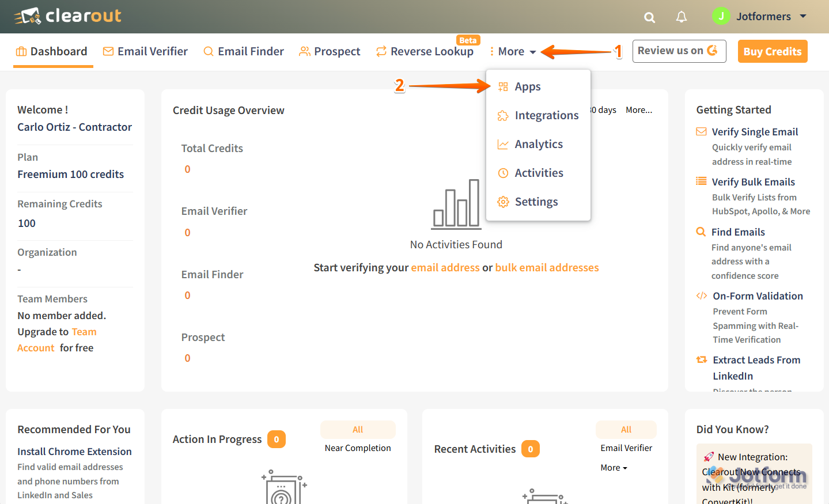The height and width of the screenshot is (504, 829).
Task: Expand More dropdown in Recent Activities
Action: (x=614, y=468)
